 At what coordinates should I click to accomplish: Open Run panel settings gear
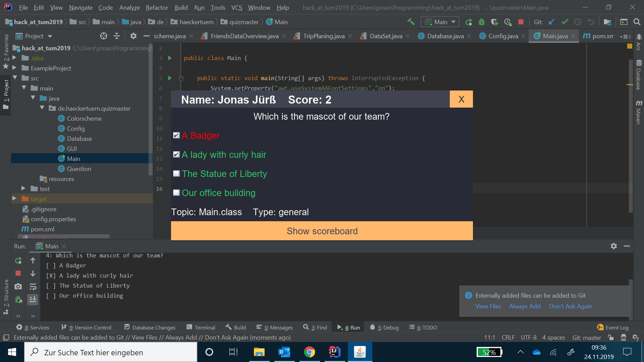614,246
